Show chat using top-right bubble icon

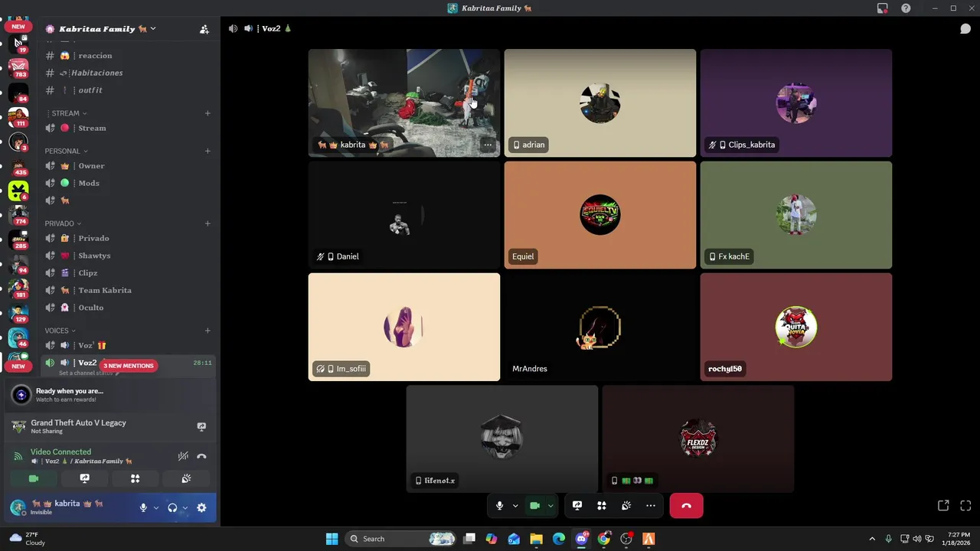(x=965, y=29)
